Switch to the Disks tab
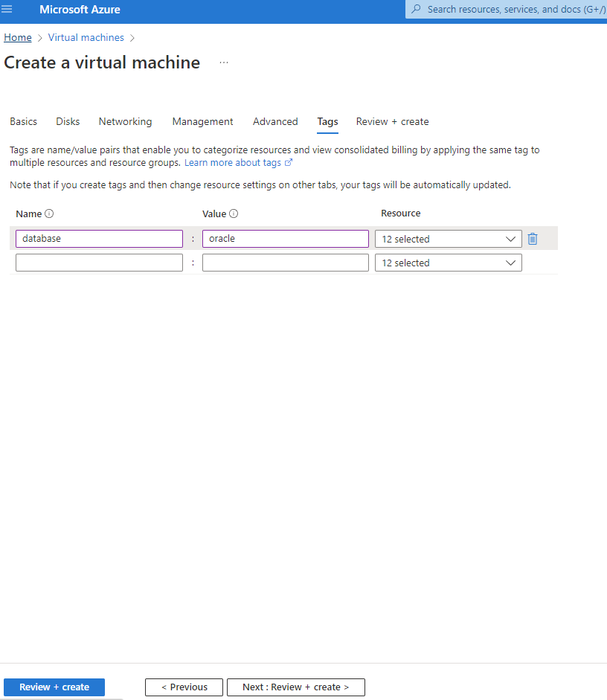 coord(68,121)
